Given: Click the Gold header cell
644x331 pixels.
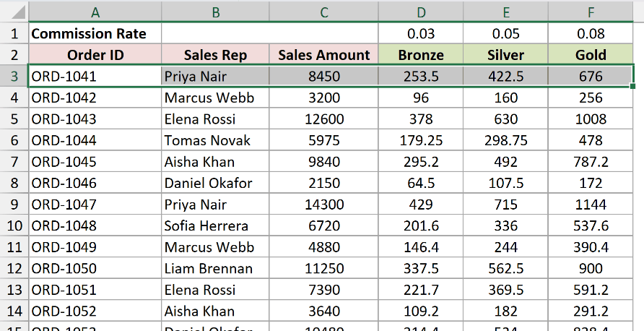Looking at the screenshot, I should pyautogui.click(x=591, y=55).
